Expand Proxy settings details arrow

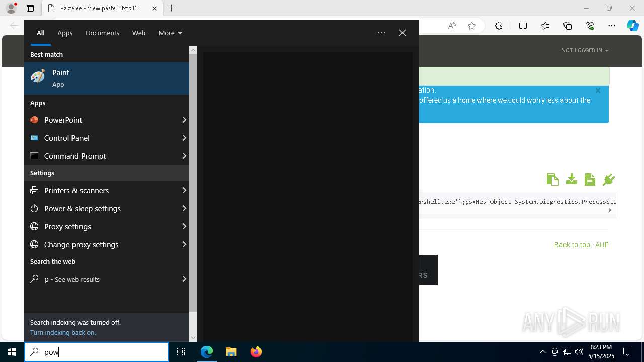(184, 226)
